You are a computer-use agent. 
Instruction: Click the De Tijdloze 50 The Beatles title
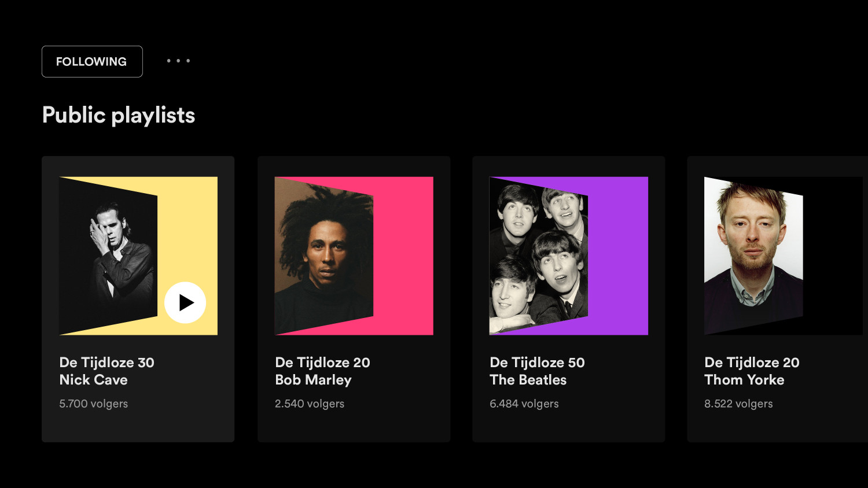(x=537, y=371)
